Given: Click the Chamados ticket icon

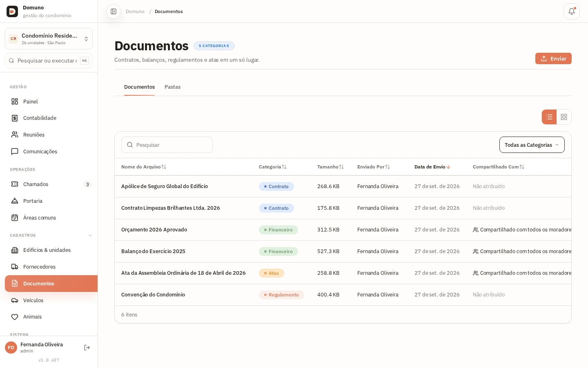Looking at the screenshot, I should [15, 184].
